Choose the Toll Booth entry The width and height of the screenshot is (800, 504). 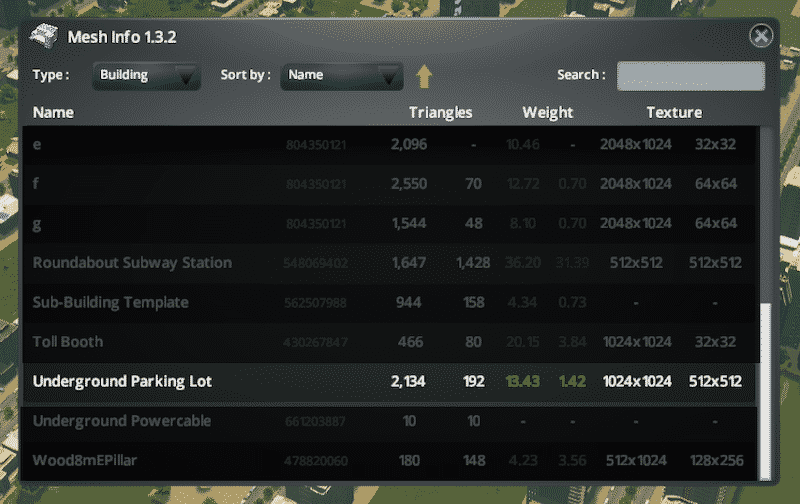(x=69, y=342)
